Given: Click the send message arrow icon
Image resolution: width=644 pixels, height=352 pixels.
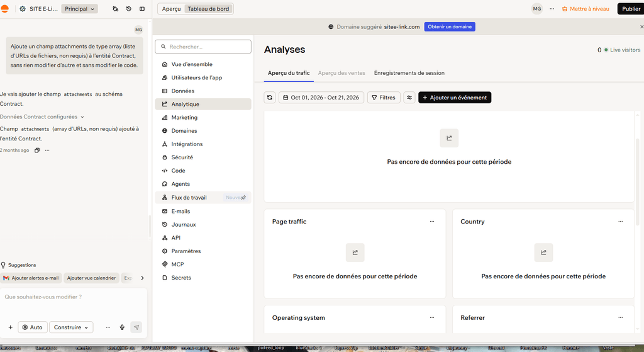Looking at the screenshot, I should click(136, 327).
